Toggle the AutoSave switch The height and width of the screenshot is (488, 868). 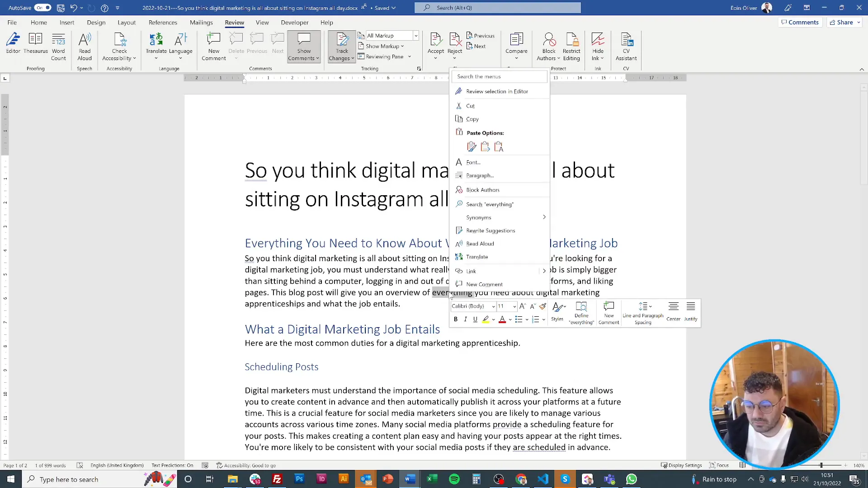[x=43, y=8]
